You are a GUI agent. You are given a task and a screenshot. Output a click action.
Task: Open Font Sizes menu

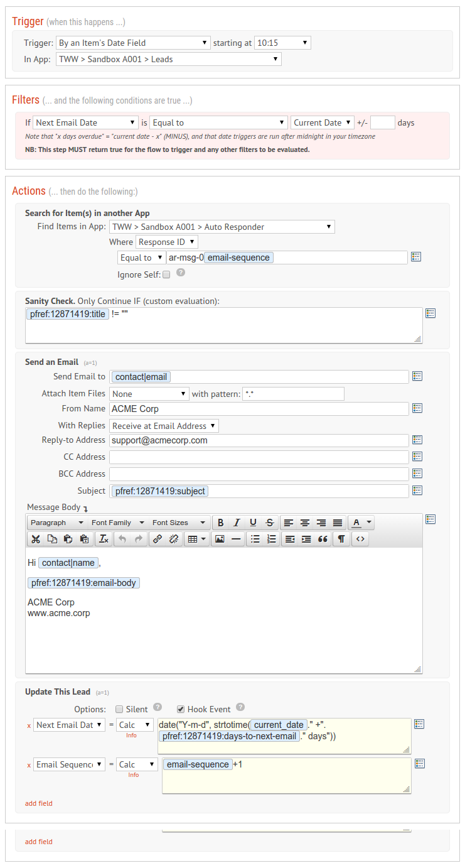[x=178, y=523]
